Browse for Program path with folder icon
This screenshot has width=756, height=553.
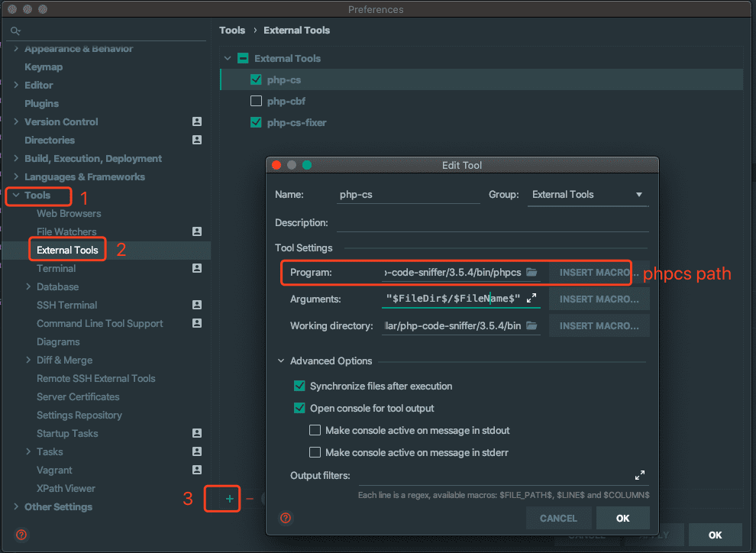531,273
